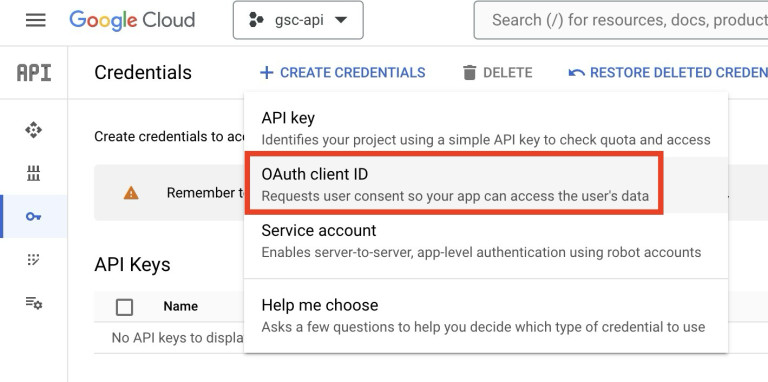Viewport: 768px width, 382px height.
Task: Click the orange warning triangle icon
Action: pyautogui.click(x=131, y=193)
